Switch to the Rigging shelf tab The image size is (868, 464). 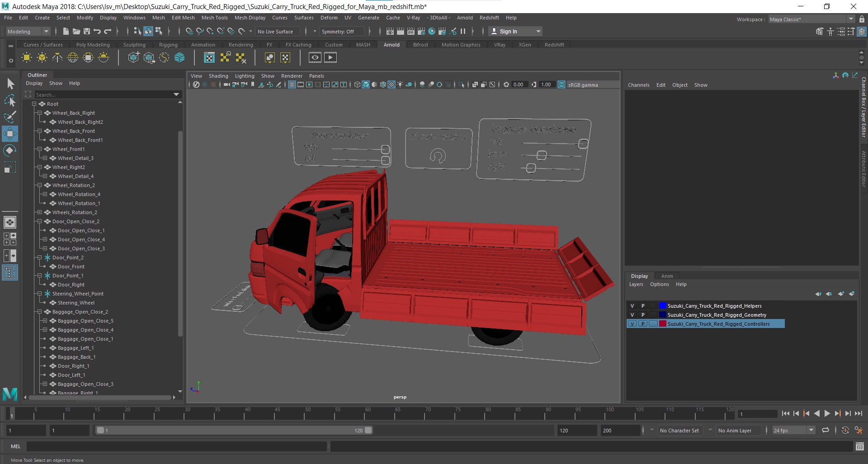tap(168, 45)
